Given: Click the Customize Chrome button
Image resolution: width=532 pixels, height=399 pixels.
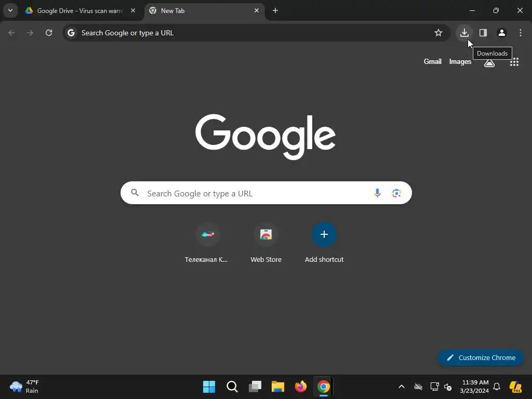Looking at the screenshot, I should (481, 357).
